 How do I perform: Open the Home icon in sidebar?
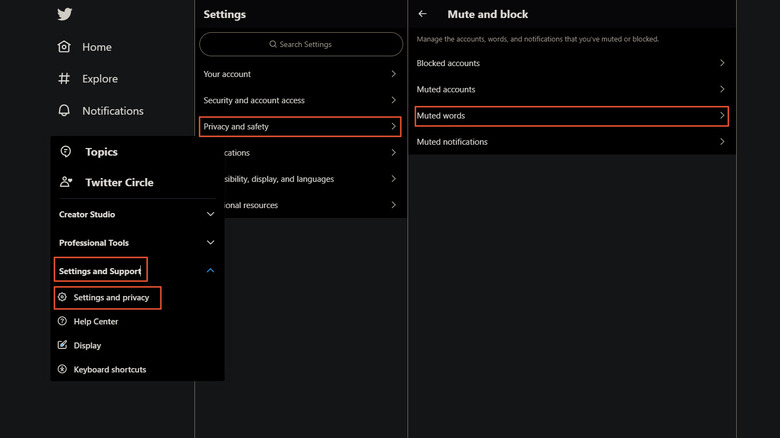(65, 47)
